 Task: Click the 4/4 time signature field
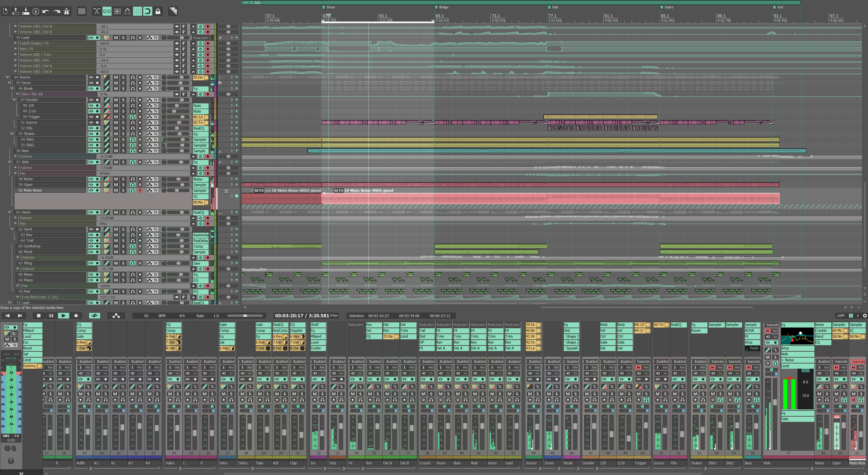coord(182,316)
